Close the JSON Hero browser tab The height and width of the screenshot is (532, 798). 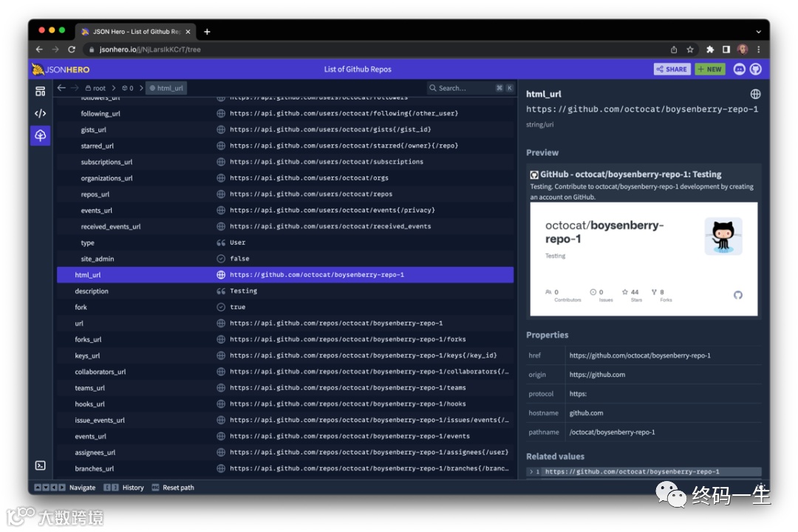pyautogui.click(x=188, y=32)
